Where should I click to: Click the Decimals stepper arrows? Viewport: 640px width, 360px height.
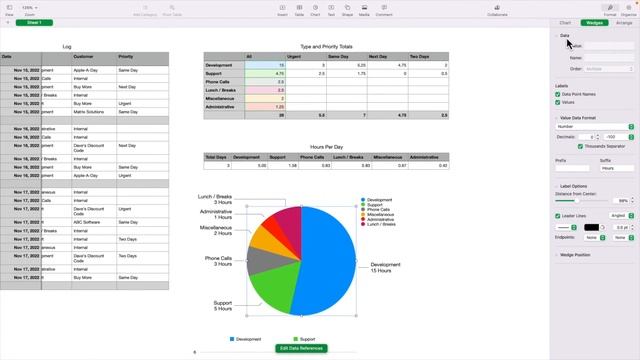(x=598, y=137)
